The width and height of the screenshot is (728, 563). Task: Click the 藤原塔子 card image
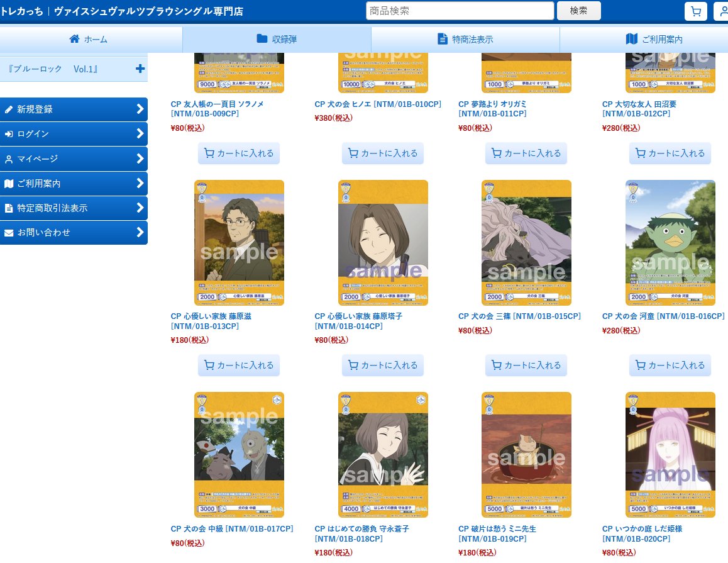pyautogui.click(x=383, y=242)
